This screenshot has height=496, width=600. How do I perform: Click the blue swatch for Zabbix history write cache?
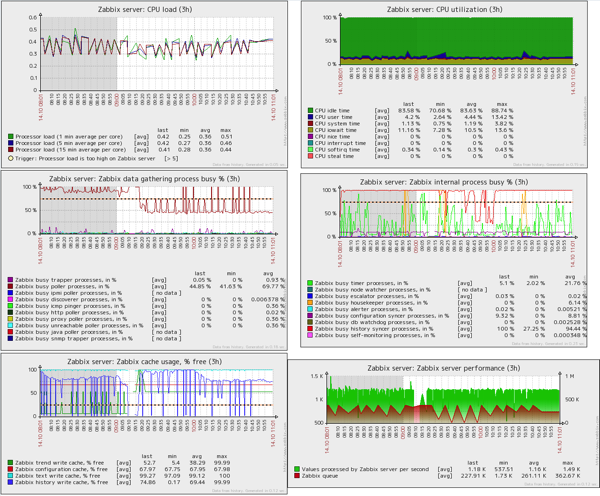click(x=10, y=482)
